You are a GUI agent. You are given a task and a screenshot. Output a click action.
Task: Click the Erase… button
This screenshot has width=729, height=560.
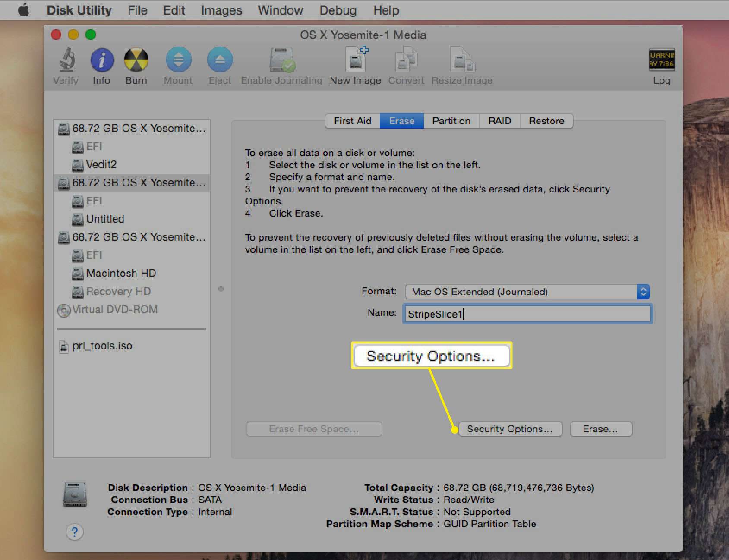pos(601,429)
